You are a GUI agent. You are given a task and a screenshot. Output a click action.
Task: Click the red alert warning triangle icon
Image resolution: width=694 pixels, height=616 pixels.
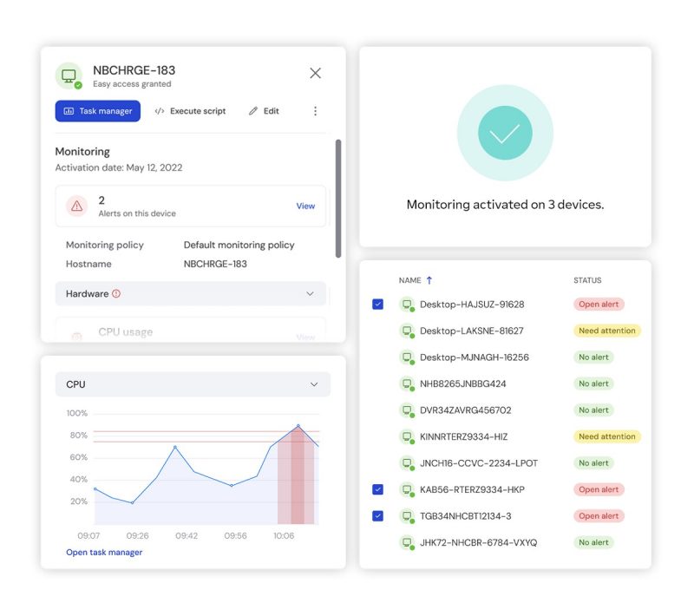[x=77, y=206]
